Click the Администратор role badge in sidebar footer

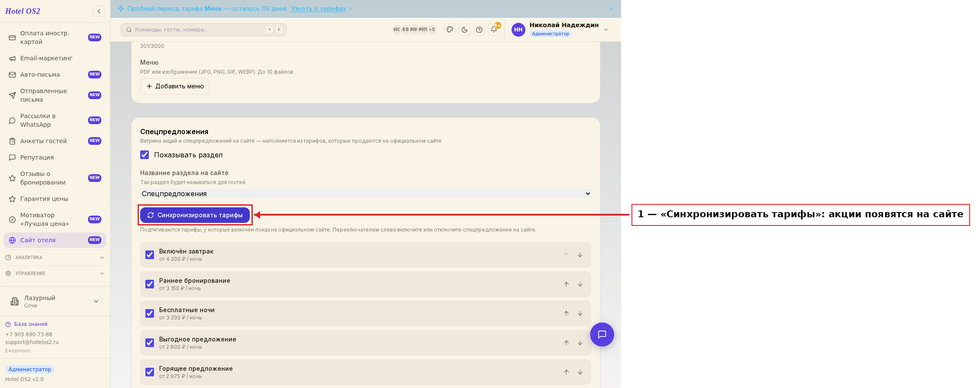30,369
